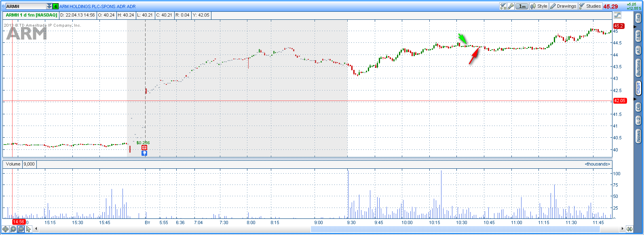Click the O: 40.24 open value

107,15
